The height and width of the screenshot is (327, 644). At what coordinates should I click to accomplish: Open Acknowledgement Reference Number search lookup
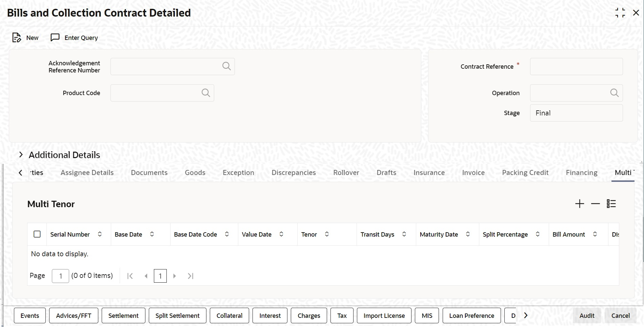[226, 66]
